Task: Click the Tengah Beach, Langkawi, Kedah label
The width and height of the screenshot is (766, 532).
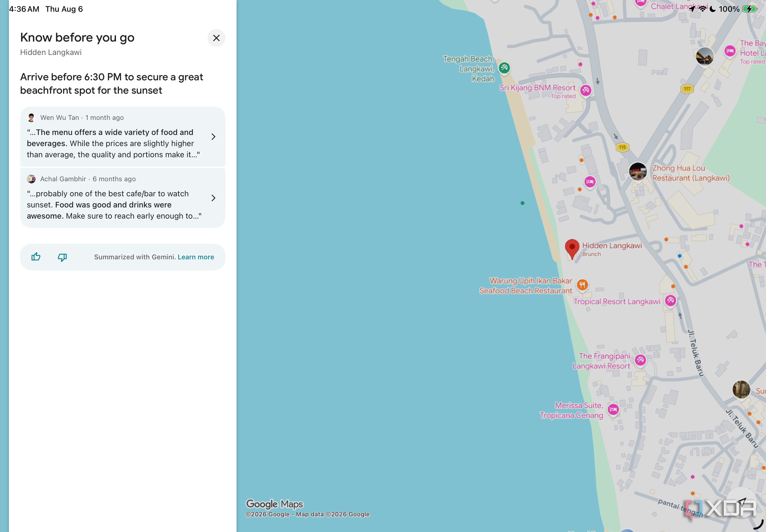Action: coord(469,69)
